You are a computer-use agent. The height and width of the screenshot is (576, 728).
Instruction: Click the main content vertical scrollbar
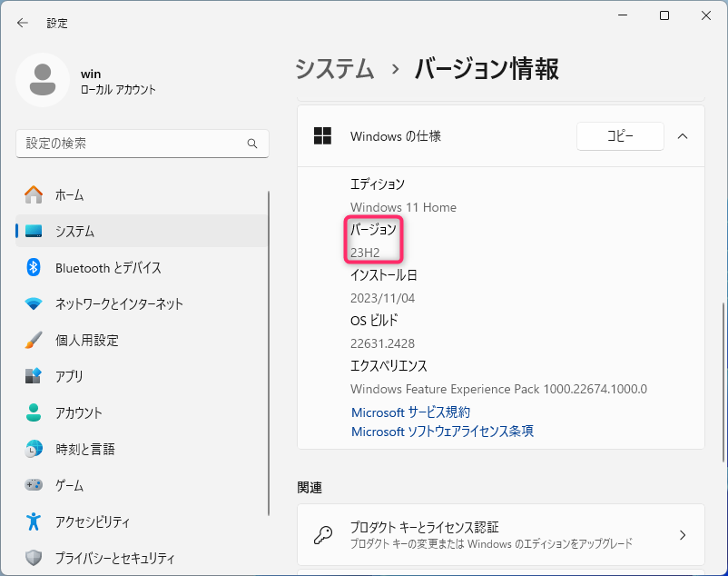tap(723, 381)
